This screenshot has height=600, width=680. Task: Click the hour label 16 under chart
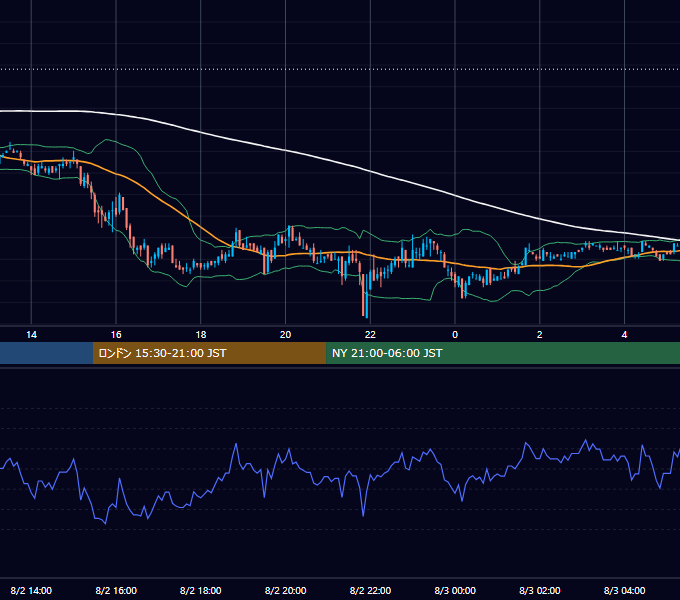[x=116, y=335]
